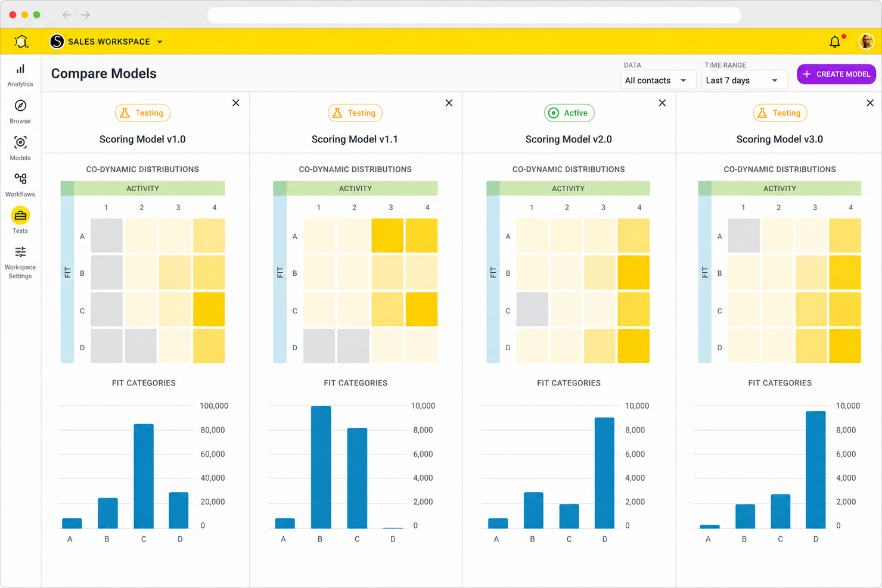The width and height of the screenshot is (882, 588).
Task: Open the Browse compass icon
Action: pyautogui.click(x=20, y=105)
